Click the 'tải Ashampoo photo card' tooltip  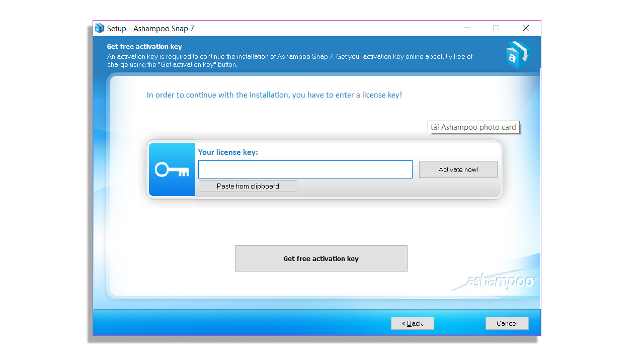[x=473, y=127]
